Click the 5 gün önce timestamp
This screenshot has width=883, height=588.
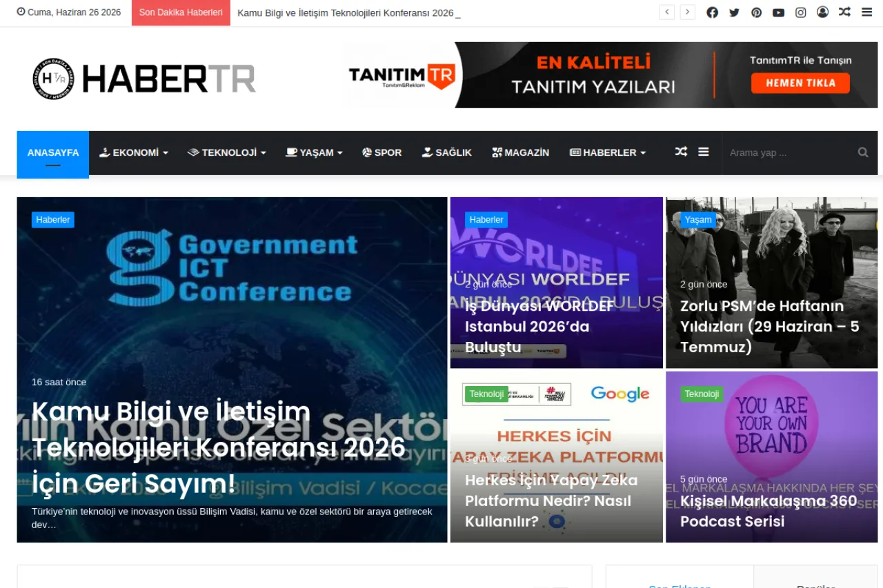click(704, 479)
